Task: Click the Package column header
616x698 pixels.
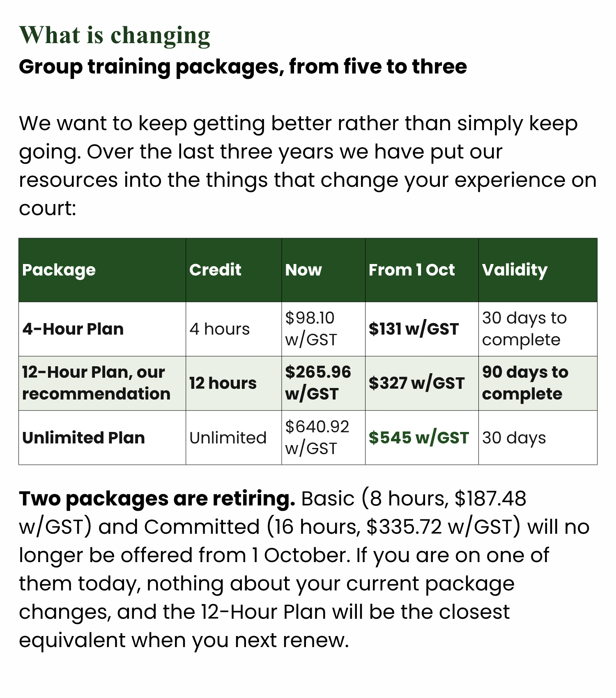Action: 59,270
